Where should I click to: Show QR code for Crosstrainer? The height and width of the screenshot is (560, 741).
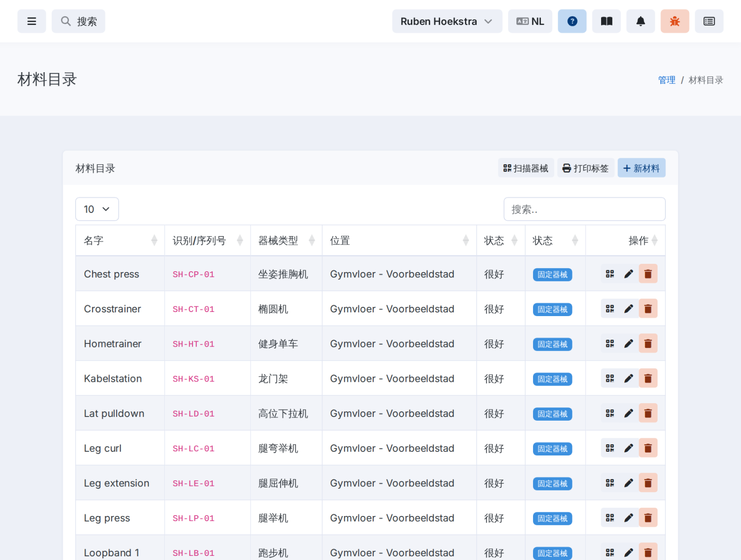pos(610,309)
